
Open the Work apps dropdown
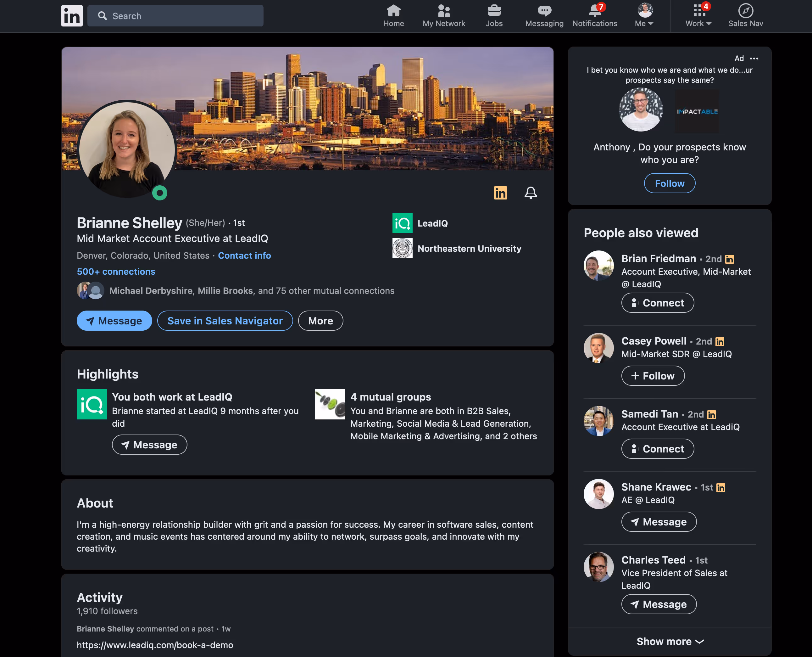698,16
